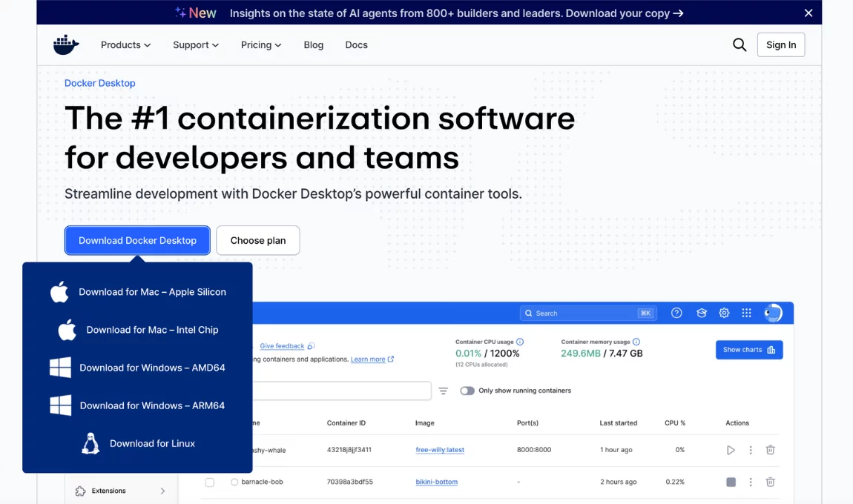The image size is (853, 504).
Task: Click the Port(s) column header
Action: click(527, 423)
